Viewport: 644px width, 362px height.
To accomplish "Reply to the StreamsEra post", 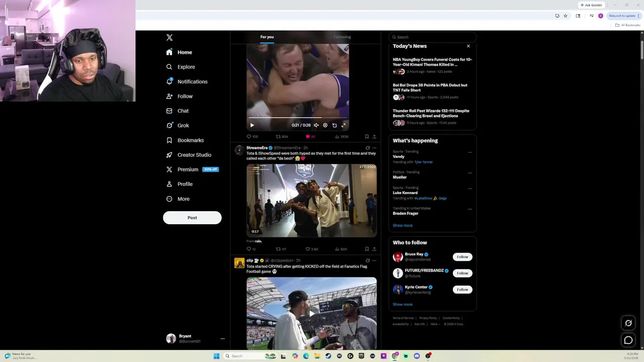I will 251,249.
